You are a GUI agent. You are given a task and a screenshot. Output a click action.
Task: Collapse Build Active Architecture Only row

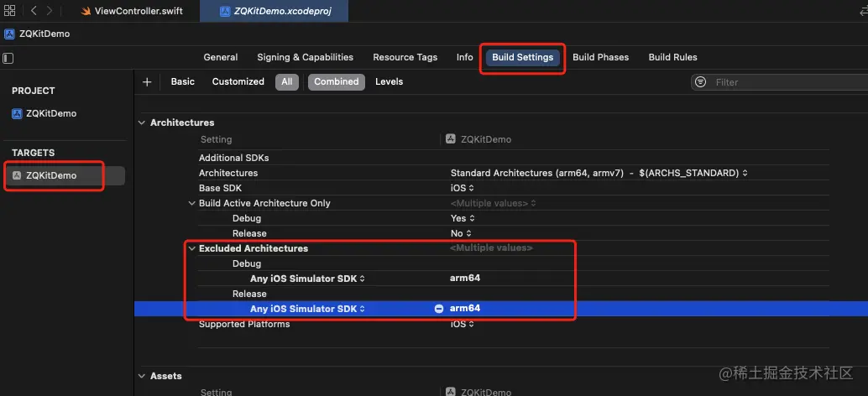[192, 204]
